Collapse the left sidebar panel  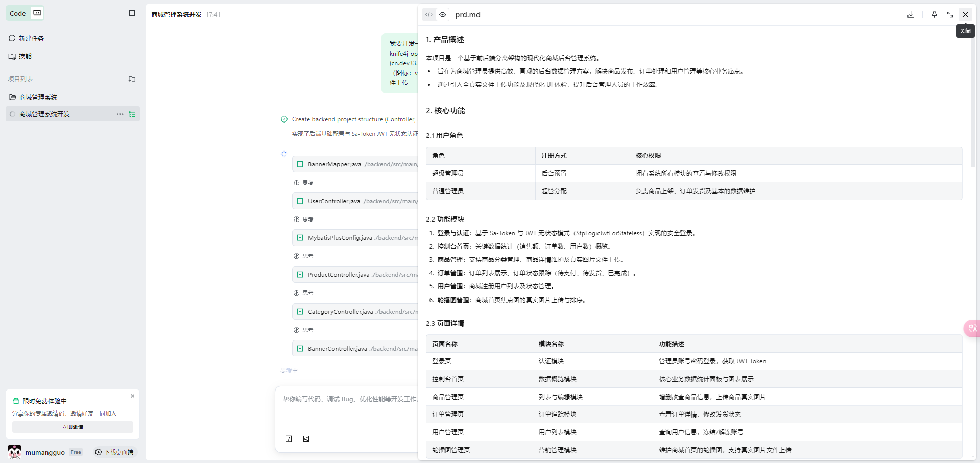pos(132,13)
